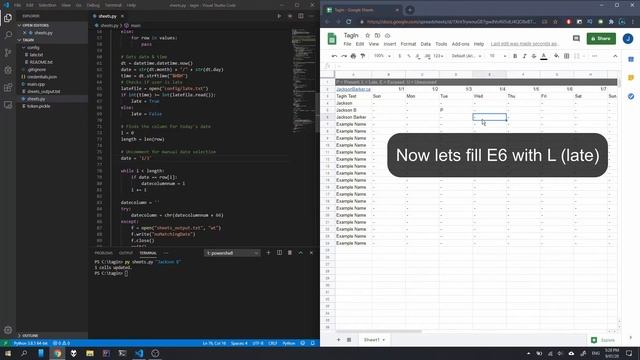Viewport: 640px width, 360px height.
Task: Run the Python file with the play icon
Action: 279,16
